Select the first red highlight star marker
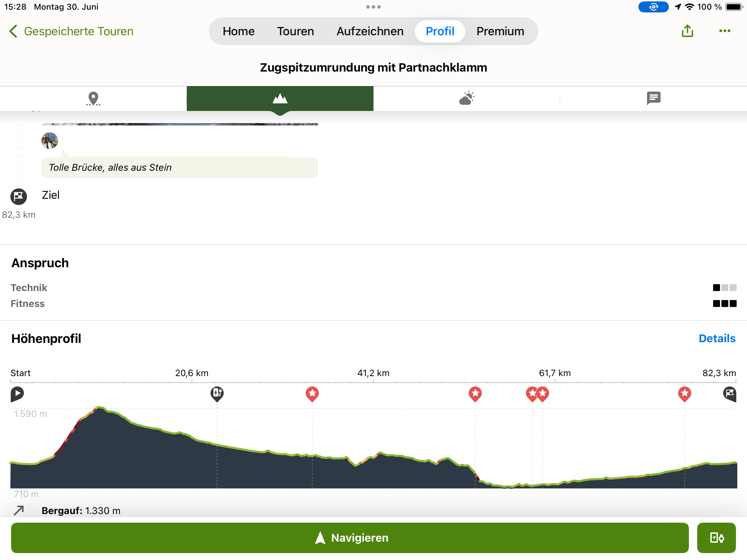 click(312, 394)
